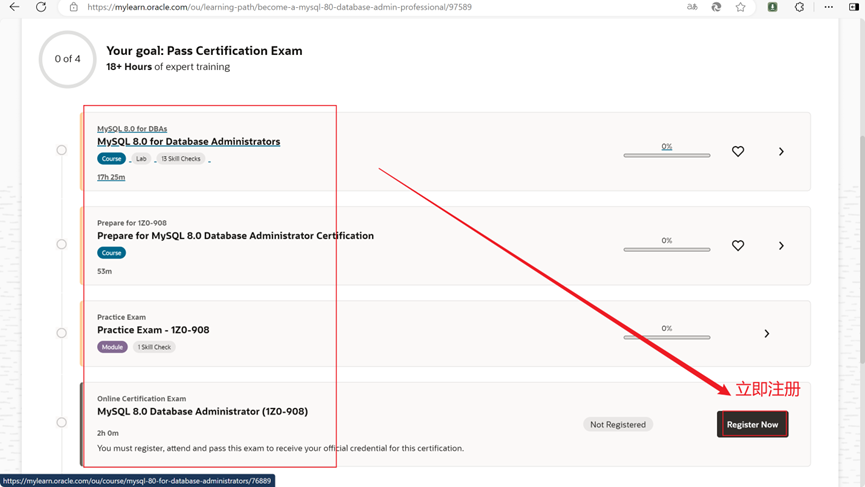This screenshot has width=865, height=487.
Task: Select the circle beside Practice Exam
Action: pos(61,333)
